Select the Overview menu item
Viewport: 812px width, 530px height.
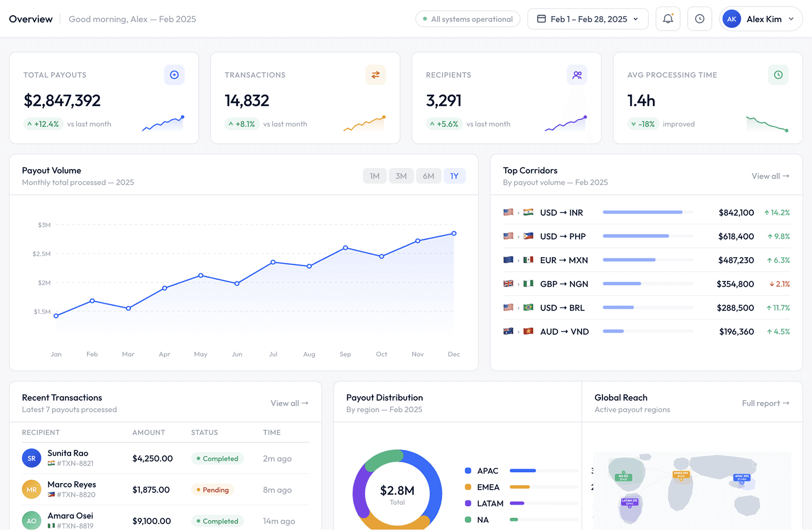pos(30,18)
